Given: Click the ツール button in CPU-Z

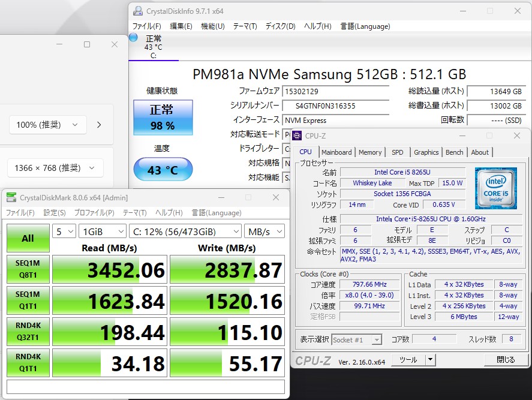Looking at the screenshot, I should tap(408, 360).
